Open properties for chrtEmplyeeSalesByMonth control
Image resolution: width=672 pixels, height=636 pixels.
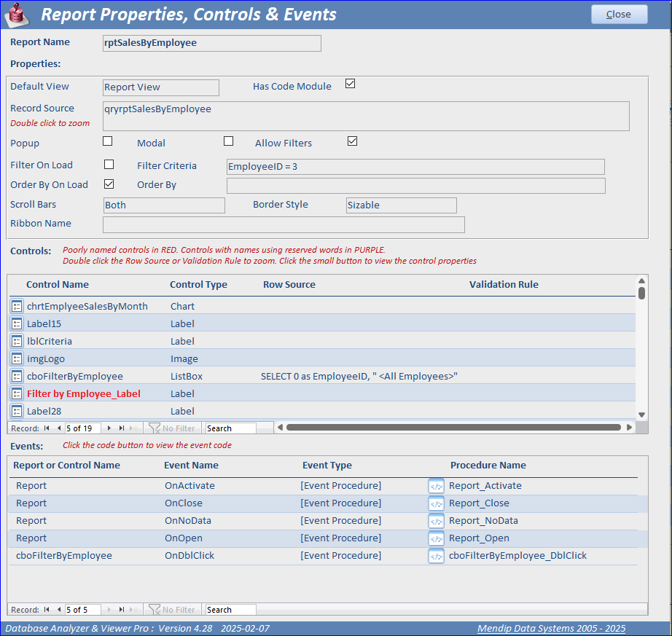point(16,306)
